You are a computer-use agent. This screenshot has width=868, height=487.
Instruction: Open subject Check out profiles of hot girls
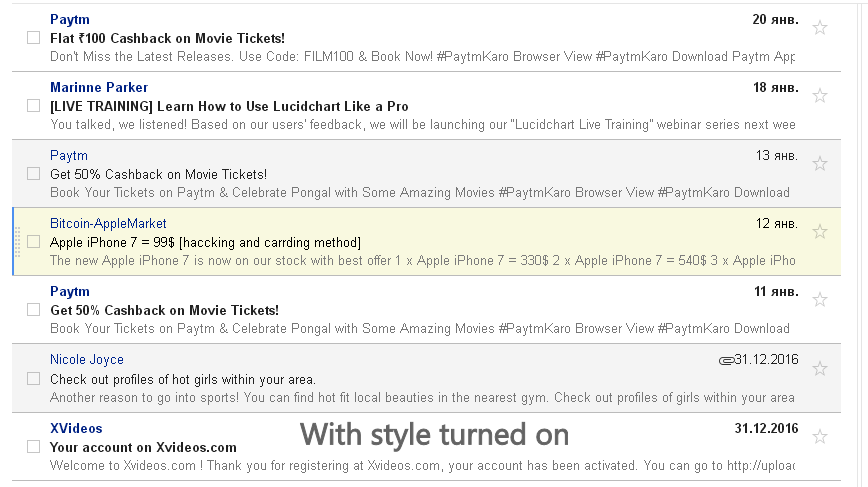183,380
